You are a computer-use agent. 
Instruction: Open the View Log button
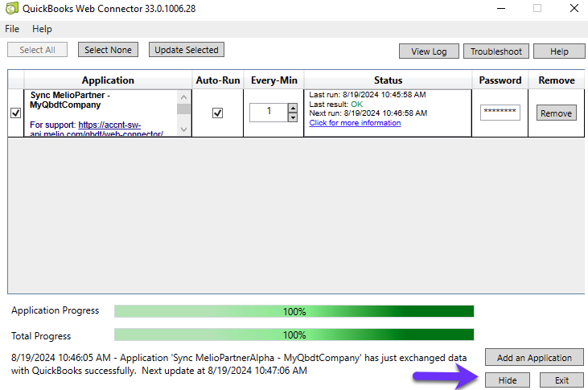click(429, 51)
